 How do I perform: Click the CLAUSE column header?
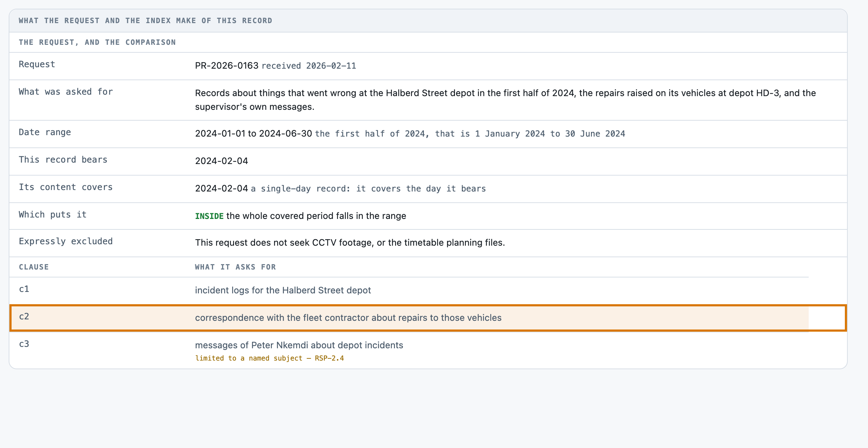(34, 267)
